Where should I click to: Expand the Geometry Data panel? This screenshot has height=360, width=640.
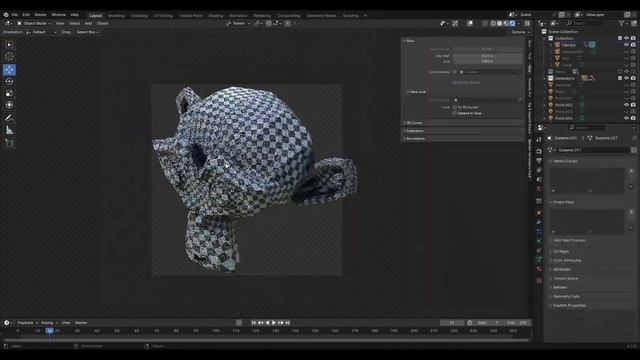[565, 296]
